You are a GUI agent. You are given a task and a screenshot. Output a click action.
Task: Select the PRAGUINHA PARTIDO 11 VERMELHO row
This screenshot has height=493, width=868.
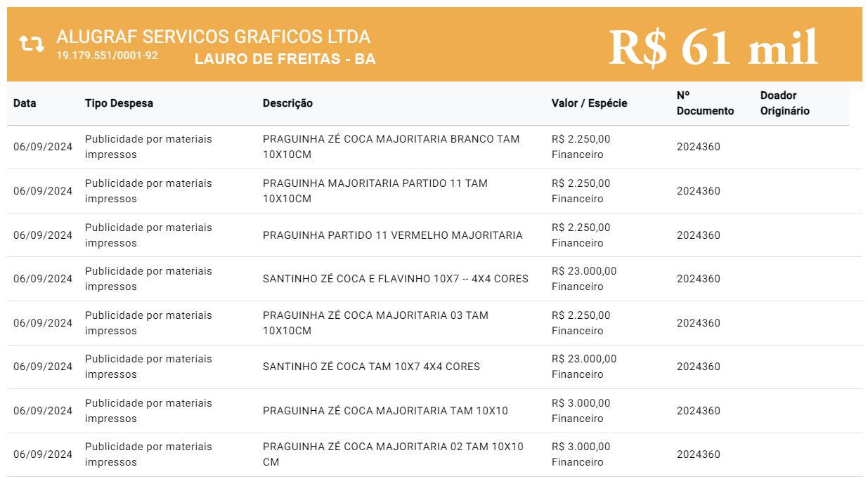392,235
